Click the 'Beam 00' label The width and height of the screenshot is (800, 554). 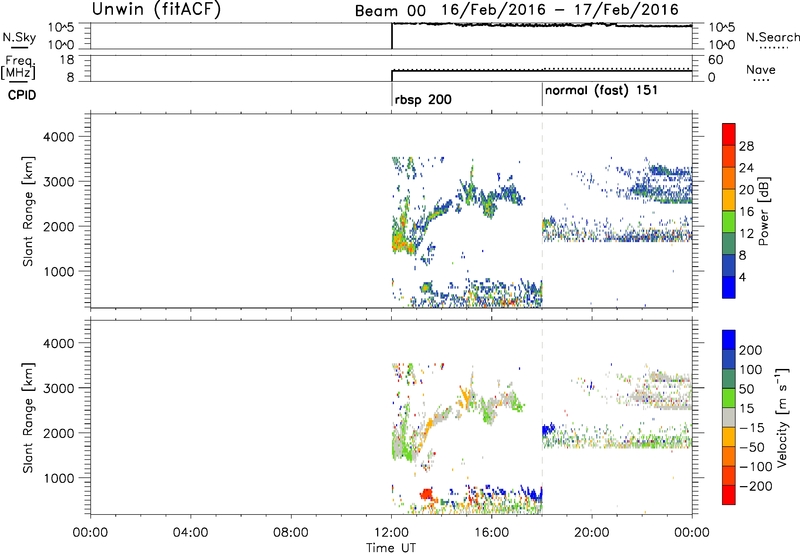click(390, 11)
